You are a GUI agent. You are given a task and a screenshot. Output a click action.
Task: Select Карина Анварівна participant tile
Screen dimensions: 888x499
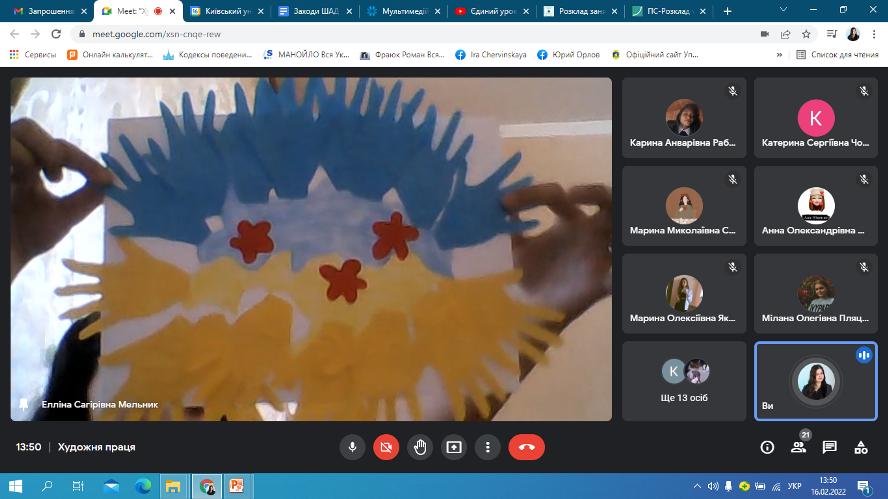pos(684,118)
